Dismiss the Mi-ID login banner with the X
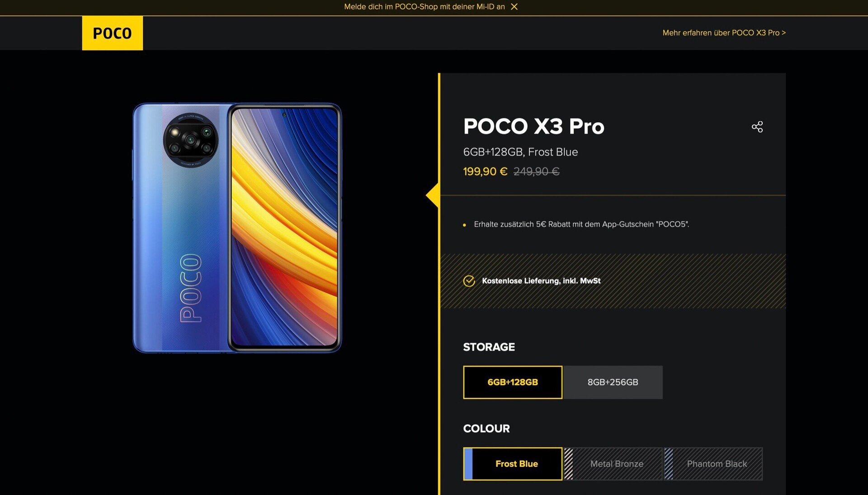 514,7
